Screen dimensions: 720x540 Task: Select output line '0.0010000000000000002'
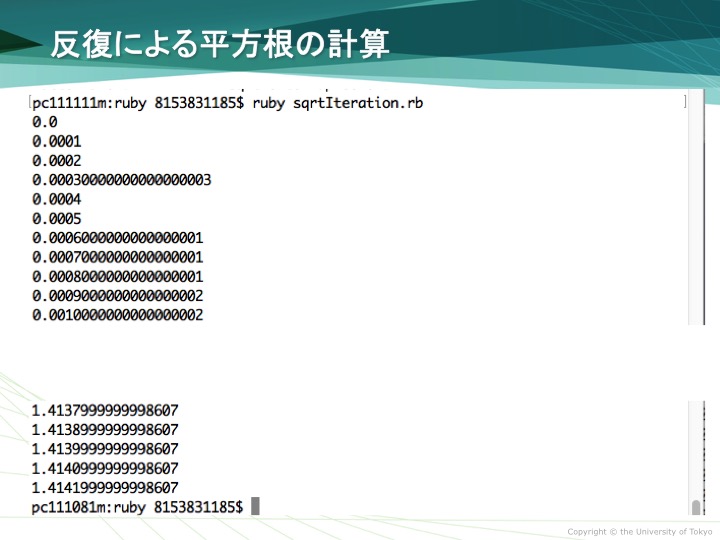tap(118, 315)
